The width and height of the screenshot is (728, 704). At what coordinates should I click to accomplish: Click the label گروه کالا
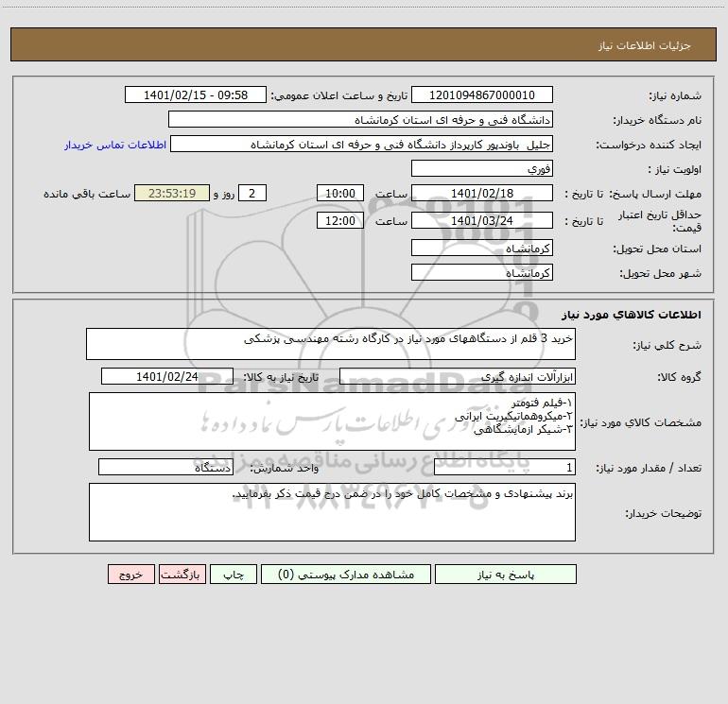click(x=679, y=377)
